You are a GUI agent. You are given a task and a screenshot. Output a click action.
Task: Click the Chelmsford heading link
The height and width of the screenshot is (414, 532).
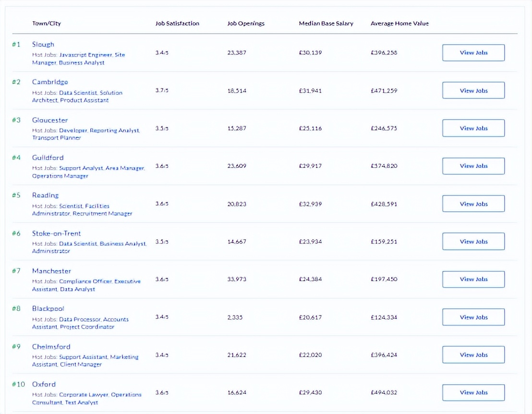point(51,347)
